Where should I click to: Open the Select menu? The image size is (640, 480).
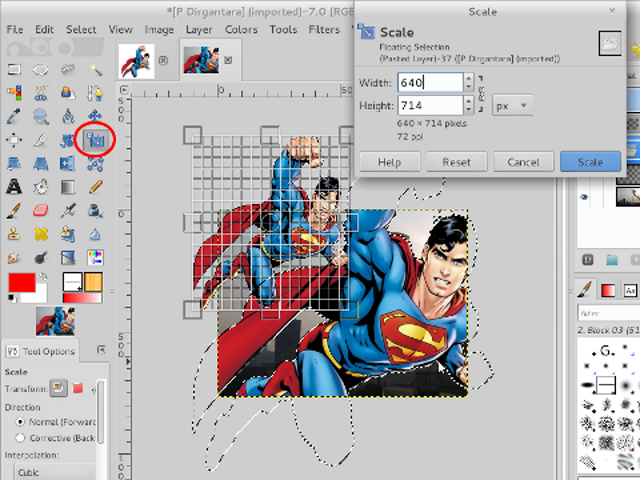pyautogui.click(x=81, y=29)
